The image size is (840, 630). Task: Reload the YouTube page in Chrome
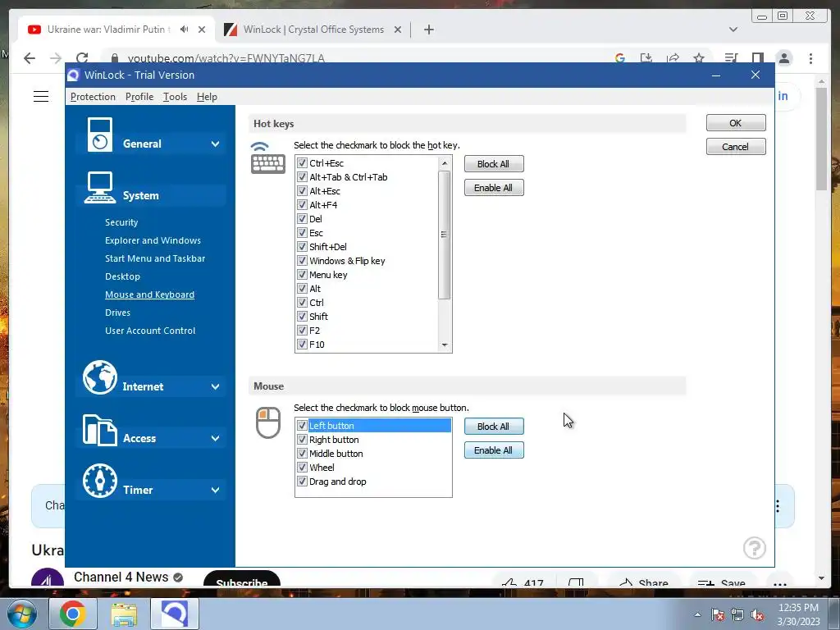click(x=82, y=58)
